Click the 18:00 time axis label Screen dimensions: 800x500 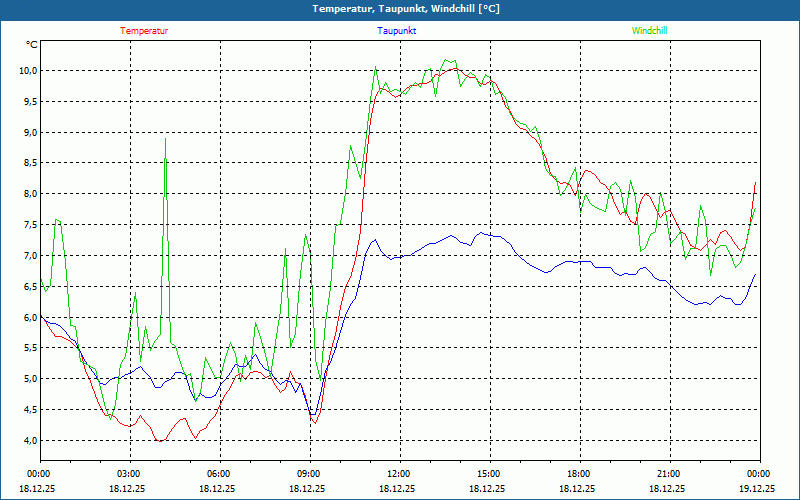[x=578, y=474]
